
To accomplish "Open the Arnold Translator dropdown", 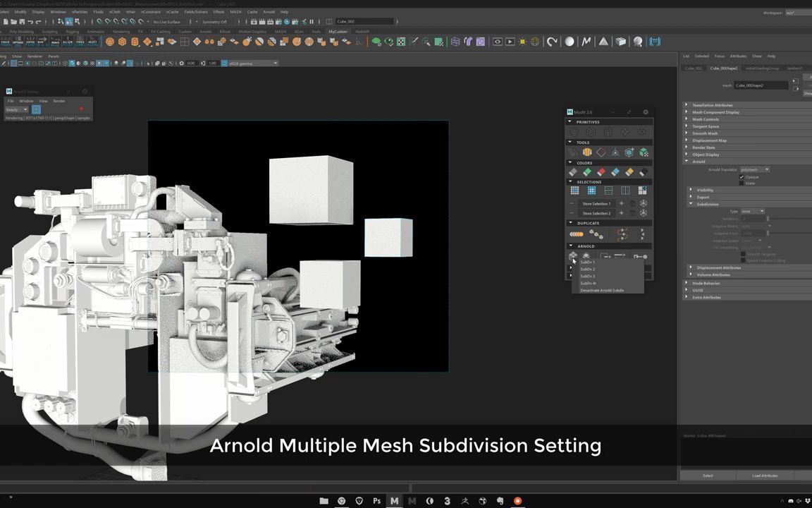I will [754, 169].
